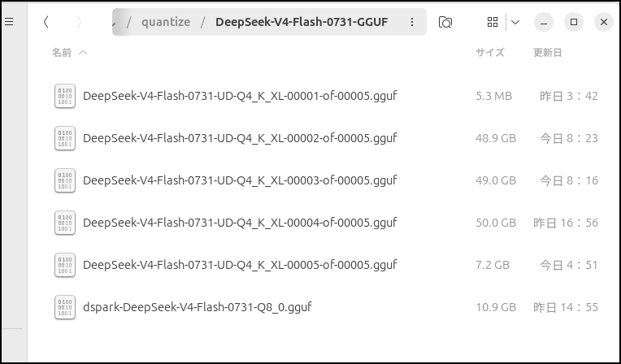The width and height of the screenshot is (621, 364).
Task: Sort by the 更新日 column header
Action: pyautogui.click(x=547, y=53)
